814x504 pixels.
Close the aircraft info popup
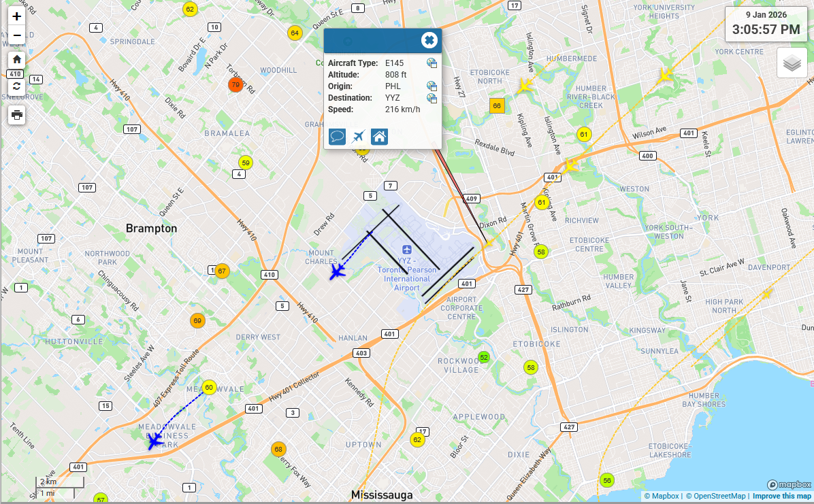tap(429, 40)
